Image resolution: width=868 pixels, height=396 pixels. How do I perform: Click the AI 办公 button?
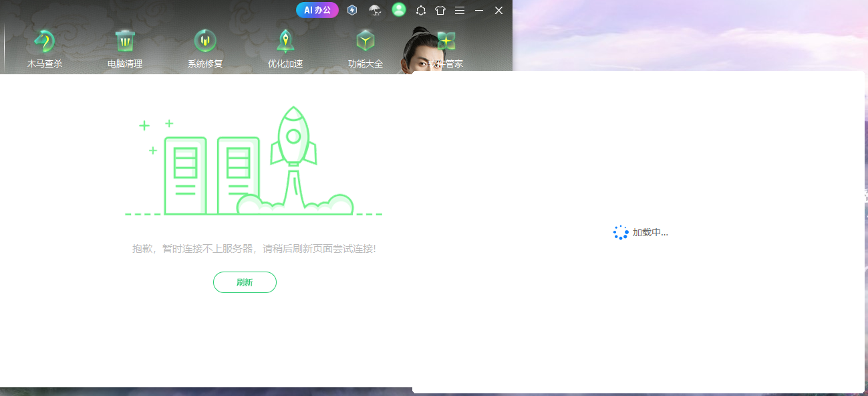(317, 10)
